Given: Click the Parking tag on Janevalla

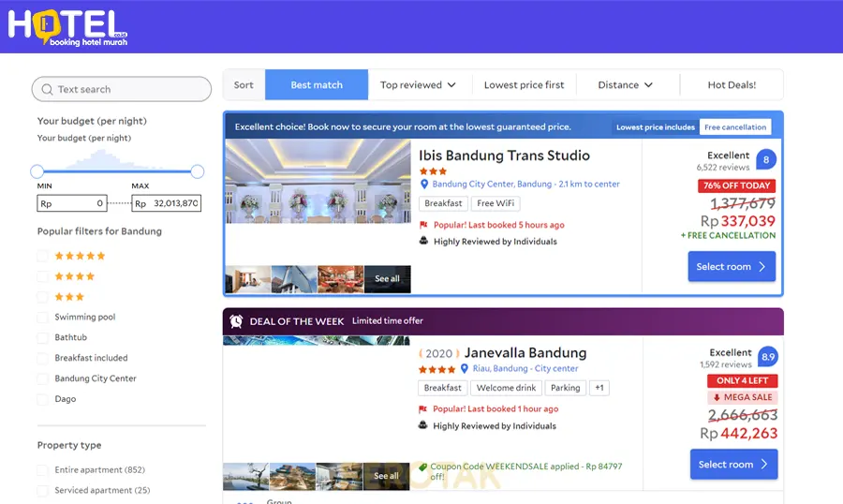Looking at the screenshot, I should [x=565, y=388].
